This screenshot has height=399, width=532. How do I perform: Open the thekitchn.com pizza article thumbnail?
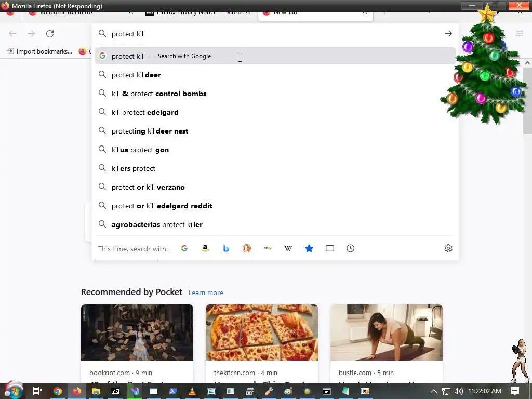coord(262,332)
